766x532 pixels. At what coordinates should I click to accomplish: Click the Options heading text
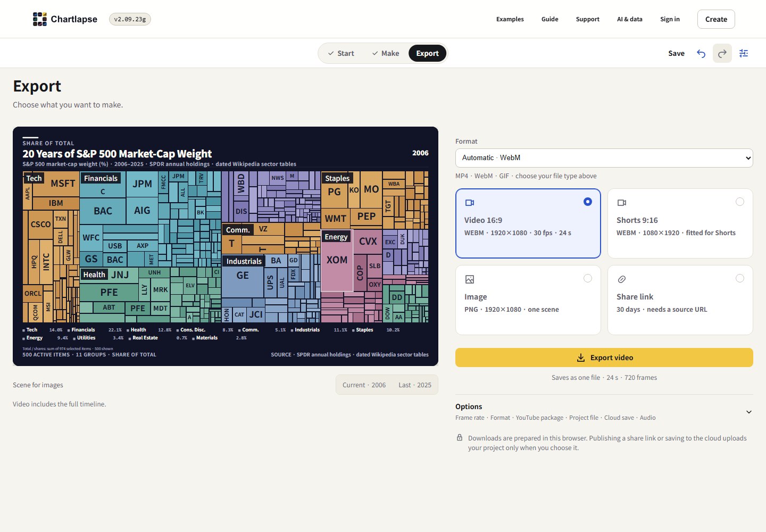tap(469, 406)
